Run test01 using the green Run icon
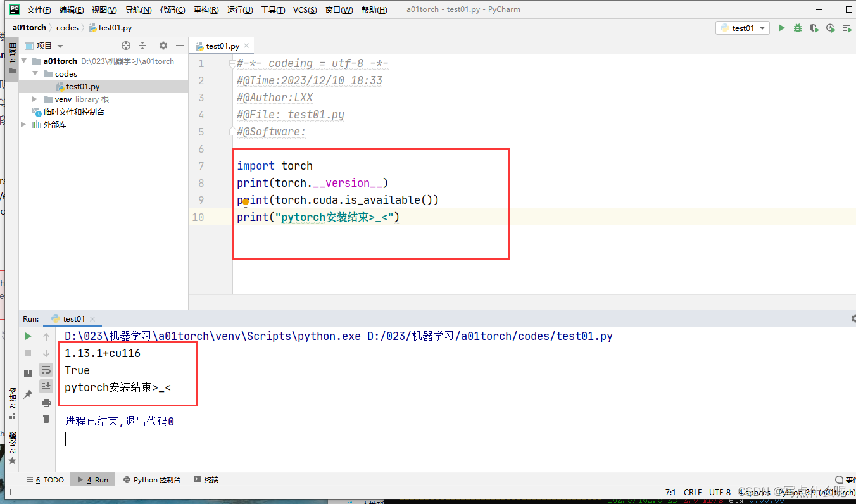 pos(781,28)
